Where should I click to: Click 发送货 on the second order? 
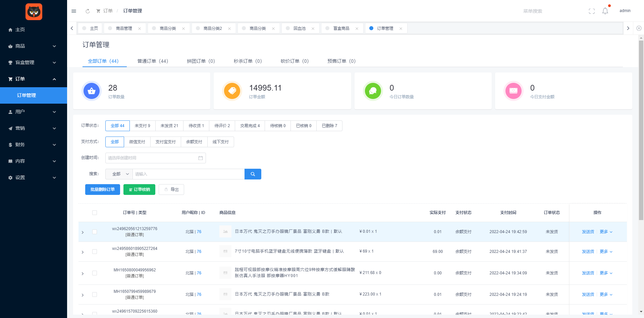[x=588, y=251]
